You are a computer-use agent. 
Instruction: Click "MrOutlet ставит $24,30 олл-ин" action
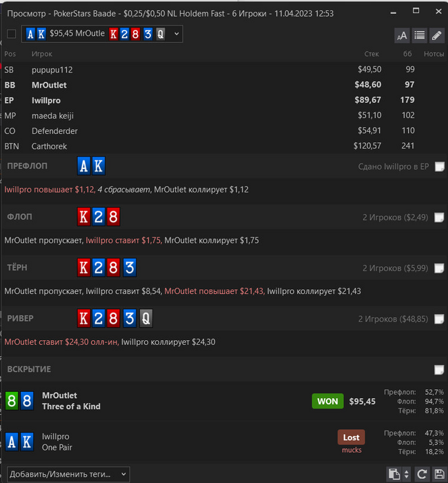pos(61,342)
